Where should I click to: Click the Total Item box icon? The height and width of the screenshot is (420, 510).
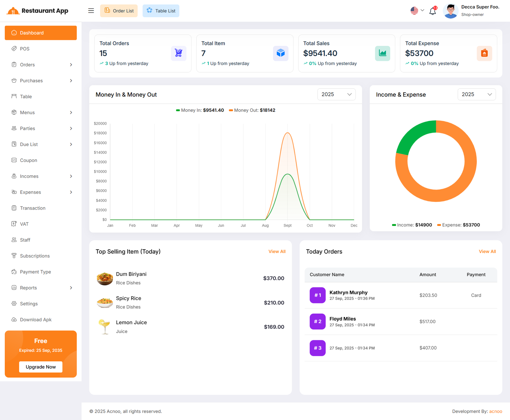pyautogui.click(x=280, y=53)
